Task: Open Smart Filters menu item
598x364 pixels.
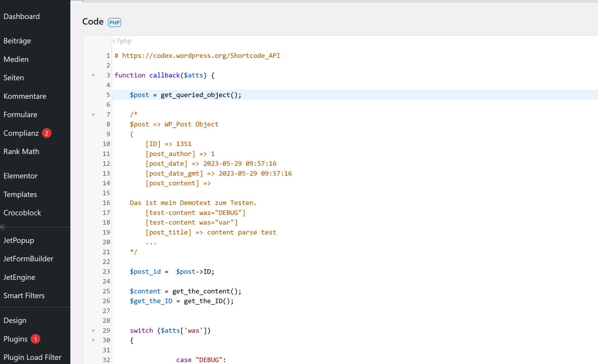Action: (x=24, y=295)
